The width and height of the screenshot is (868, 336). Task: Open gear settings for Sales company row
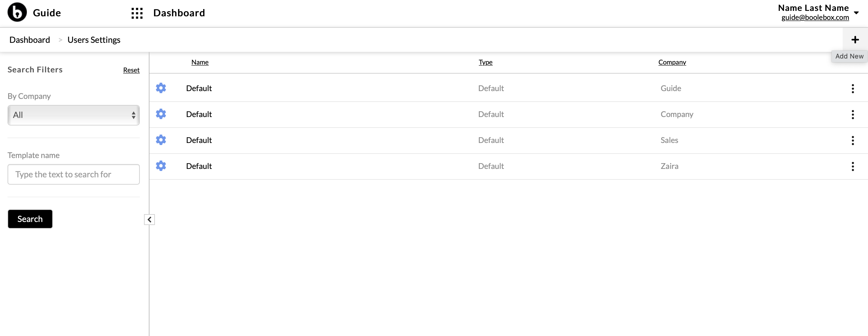(x=161, y=140)
